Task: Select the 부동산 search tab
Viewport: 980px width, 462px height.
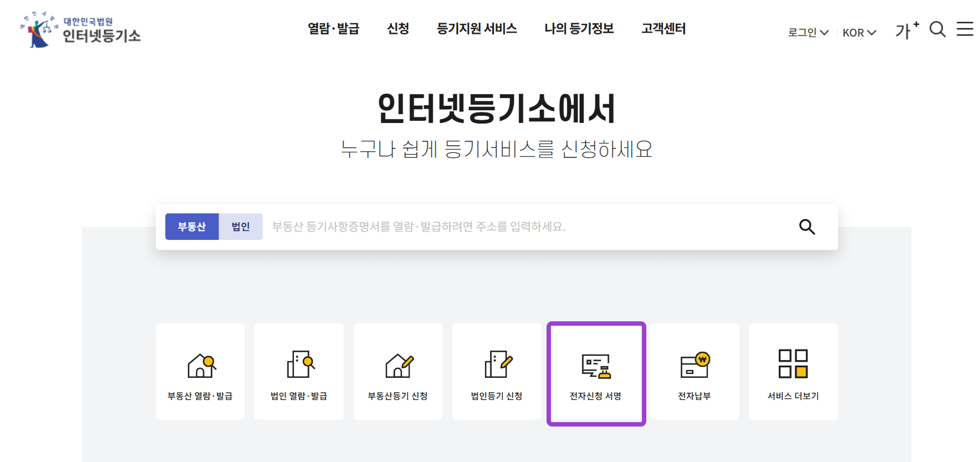Action: point(192,227)
